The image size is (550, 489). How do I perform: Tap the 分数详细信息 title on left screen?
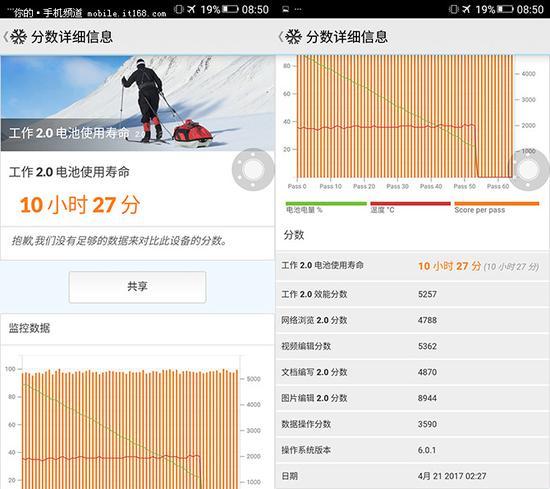pyautogui.click(x=72, y=37)
